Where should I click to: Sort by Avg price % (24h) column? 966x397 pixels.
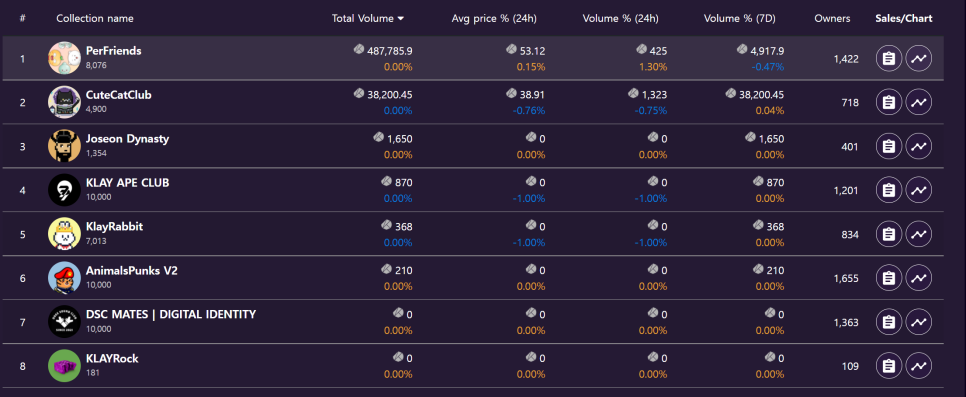pyautogui.click(x=494, y=18)
